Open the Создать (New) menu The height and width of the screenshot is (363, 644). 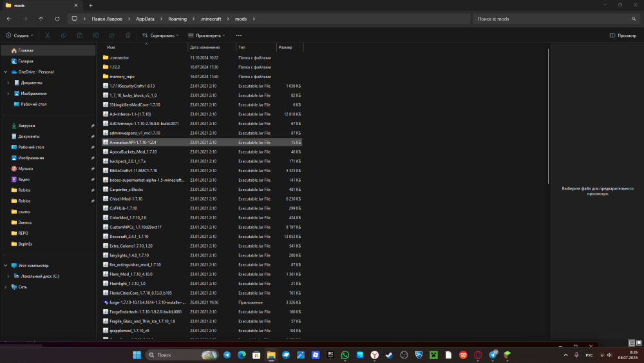pyautogui.click(x=19, y=35)
